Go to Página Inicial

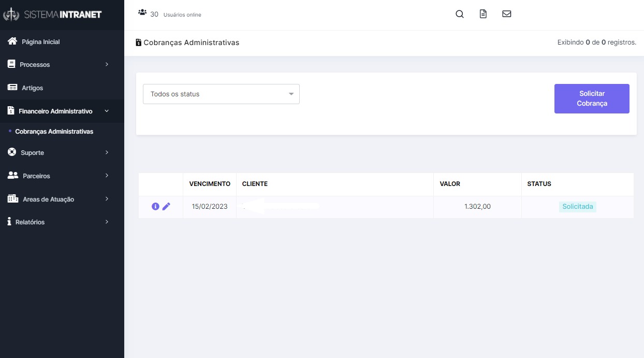[x=40, y=42]
